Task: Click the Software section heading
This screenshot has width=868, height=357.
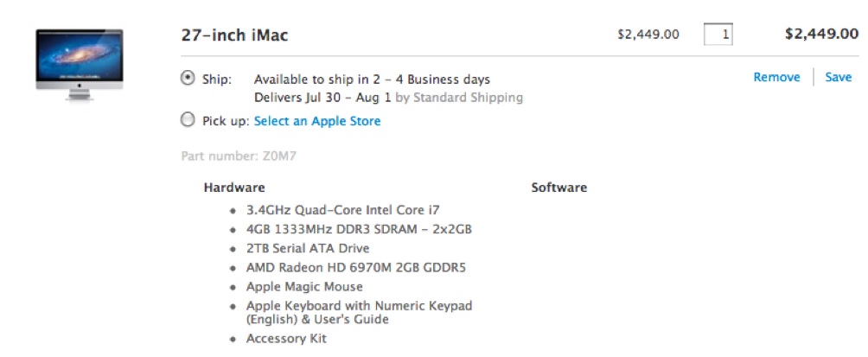Action: (x=559, y=187)
